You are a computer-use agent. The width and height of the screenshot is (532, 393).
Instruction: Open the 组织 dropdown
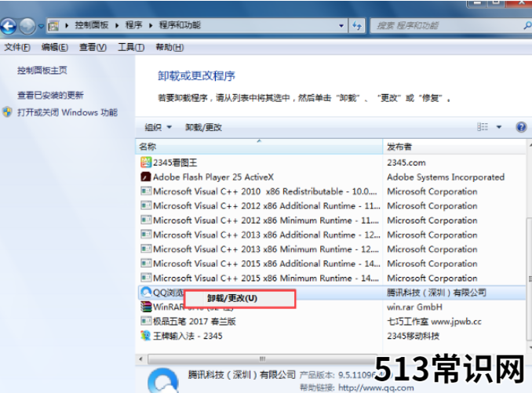coord(158,127)
